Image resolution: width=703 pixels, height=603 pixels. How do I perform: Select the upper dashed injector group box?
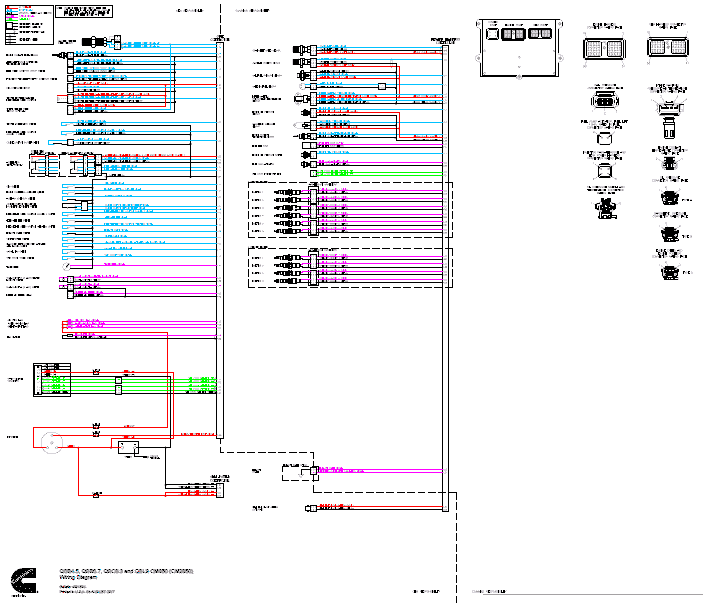pyautogui.click(x=350, y=209)
